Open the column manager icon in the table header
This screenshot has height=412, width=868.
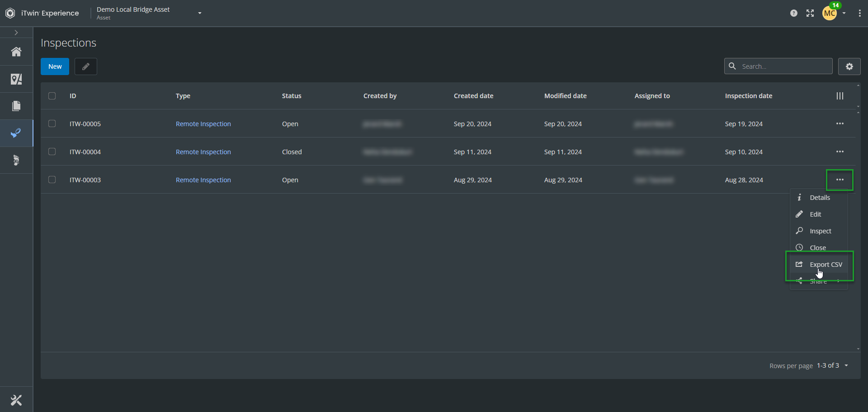tap(840, 96)
